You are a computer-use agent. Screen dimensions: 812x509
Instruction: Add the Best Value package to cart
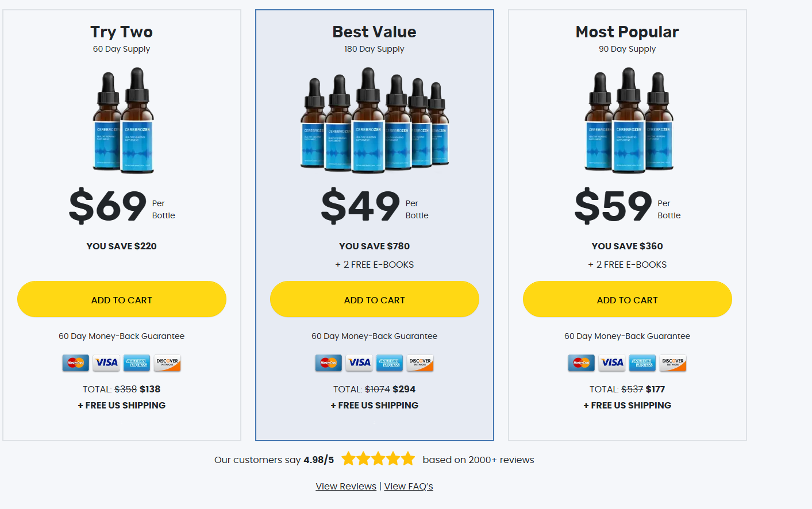coord(375,299)
